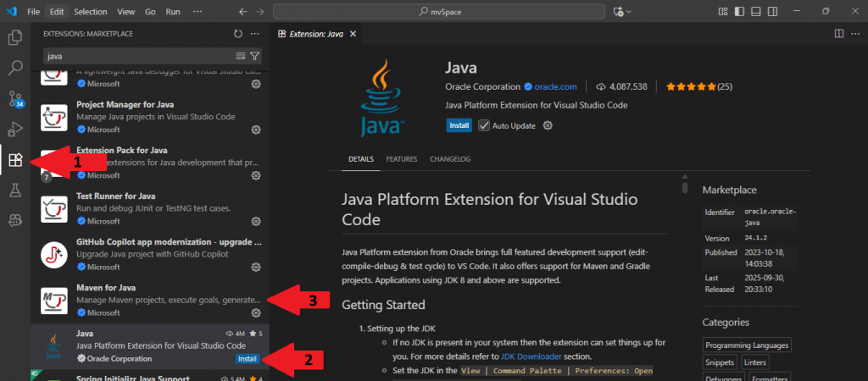Toggle the Auto Update checkbox
This screenshot has width=868, height=381.
484,125
